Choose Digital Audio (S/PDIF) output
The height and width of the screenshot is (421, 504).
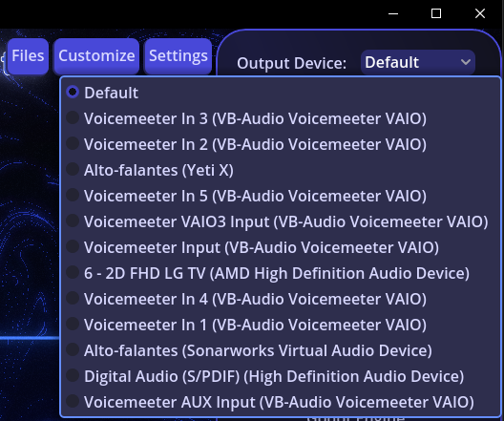[281, 376]
